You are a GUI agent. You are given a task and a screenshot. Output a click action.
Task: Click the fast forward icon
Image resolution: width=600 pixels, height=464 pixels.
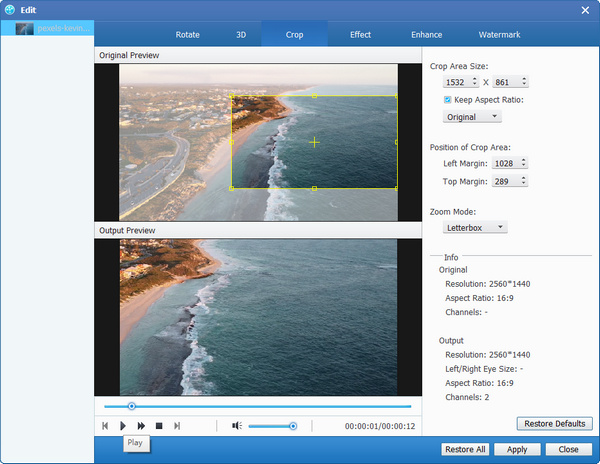click(141, 426)
